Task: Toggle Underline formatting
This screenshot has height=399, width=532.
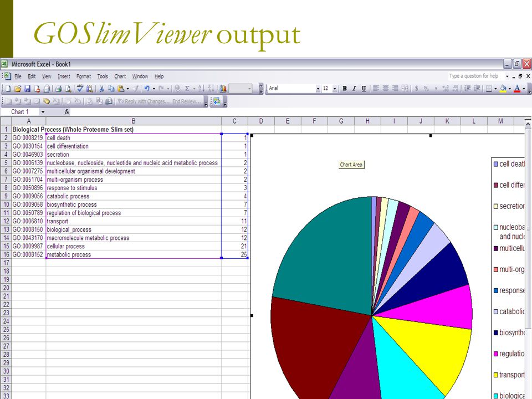Action: click(364, 88)
